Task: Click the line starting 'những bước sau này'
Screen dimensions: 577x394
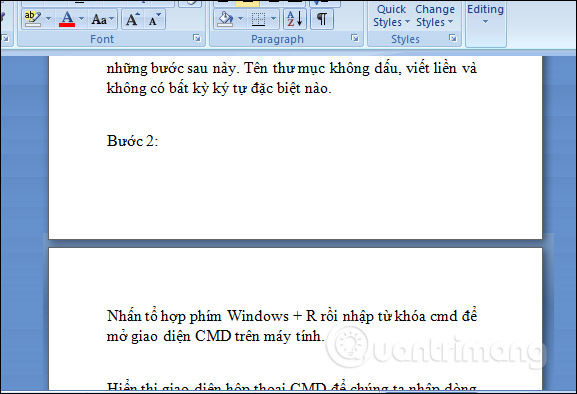Action: pos(292,68)
